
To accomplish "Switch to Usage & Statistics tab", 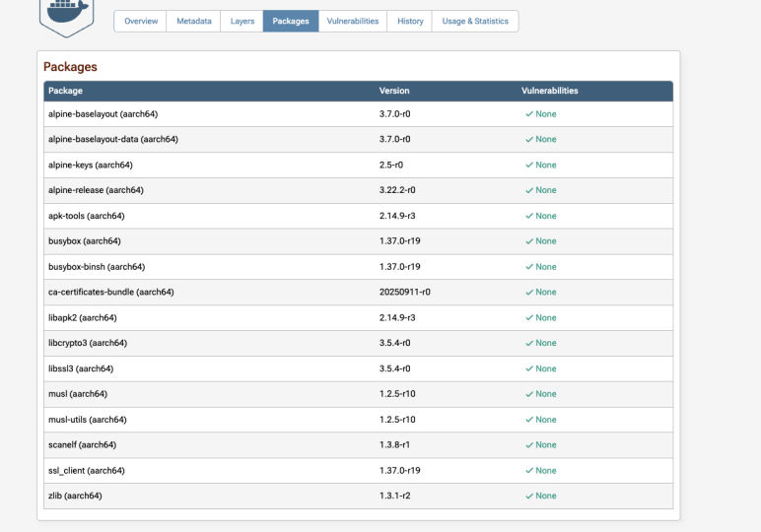I will click(x=475, y=22).
